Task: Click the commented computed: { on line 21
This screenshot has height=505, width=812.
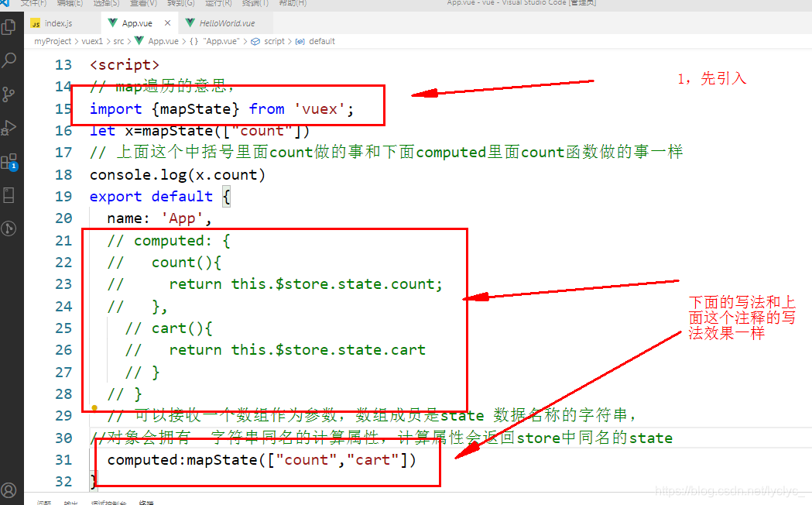Action: [x=169, y=240]
